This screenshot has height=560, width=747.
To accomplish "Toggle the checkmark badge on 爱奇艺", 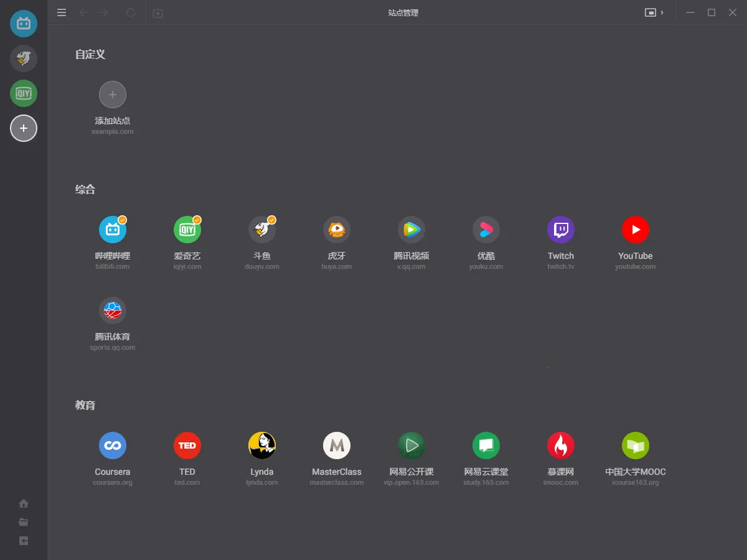I will click(197, 219).
